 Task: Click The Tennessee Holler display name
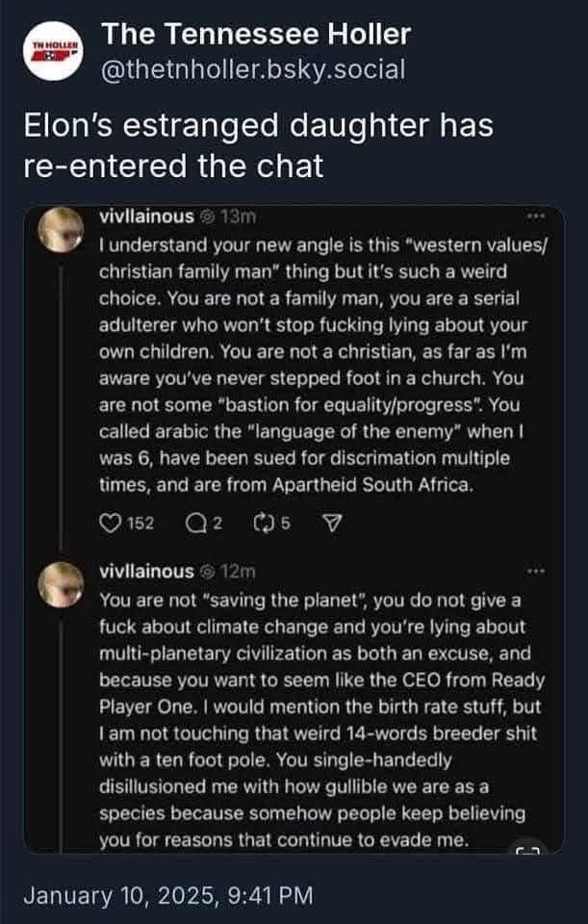click(256, 35)
